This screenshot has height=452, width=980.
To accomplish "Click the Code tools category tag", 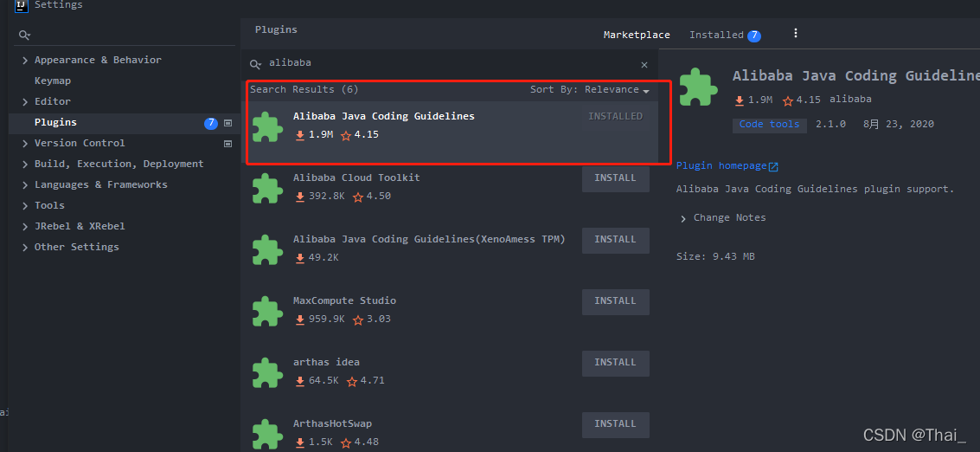I will click(769, 125).
